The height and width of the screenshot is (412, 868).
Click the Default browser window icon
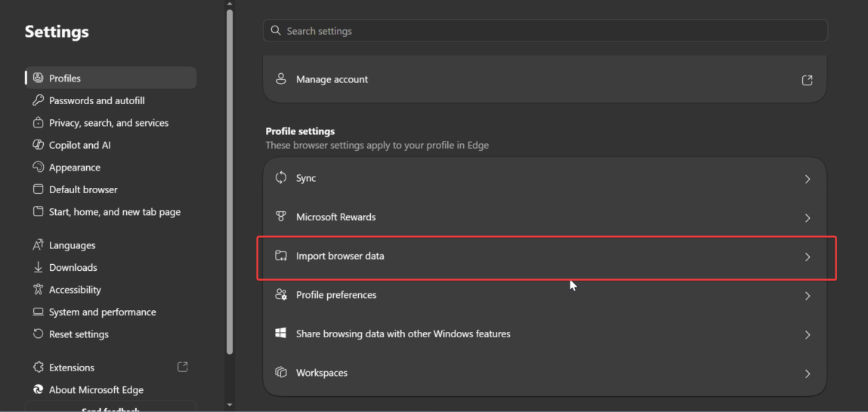point(39,189)
